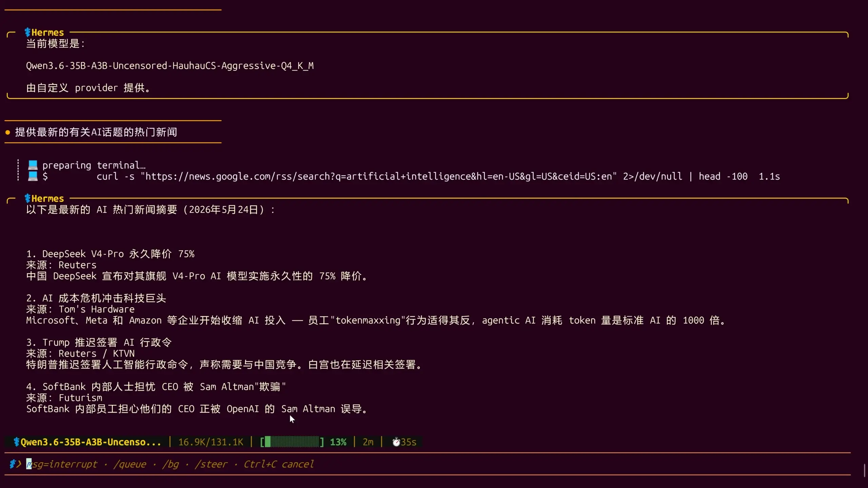
Task: Click the "/steer" hint in the input line
Action: tap(211, 464)
